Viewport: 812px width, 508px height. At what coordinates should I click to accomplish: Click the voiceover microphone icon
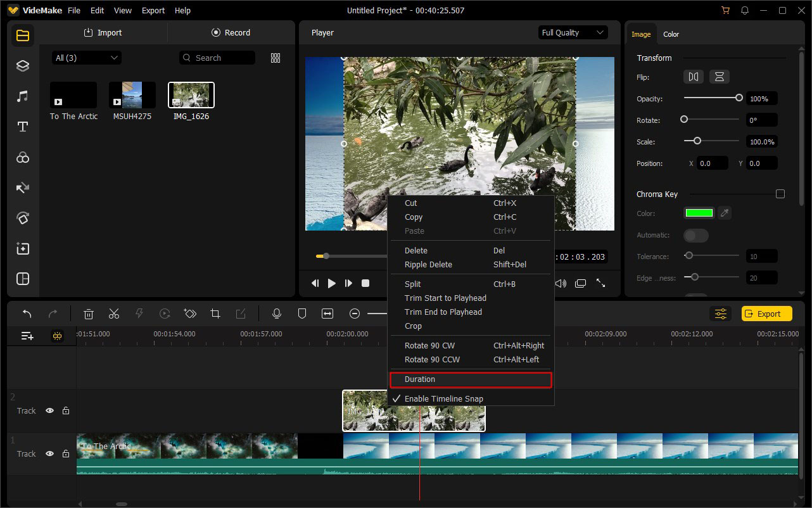277,313
